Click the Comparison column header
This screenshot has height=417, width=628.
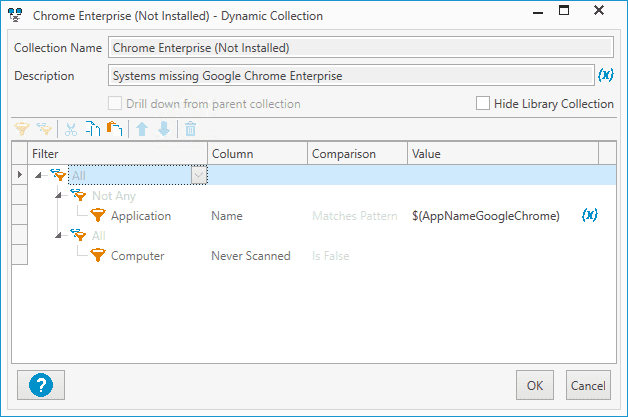tap(357, 153)
